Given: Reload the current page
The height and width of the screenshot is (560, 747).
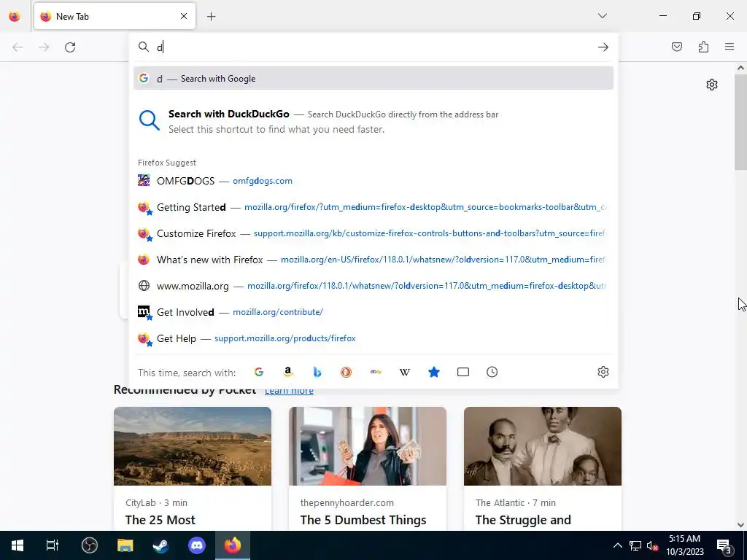Looking at the screenshot, I should (x=70, y=47).
